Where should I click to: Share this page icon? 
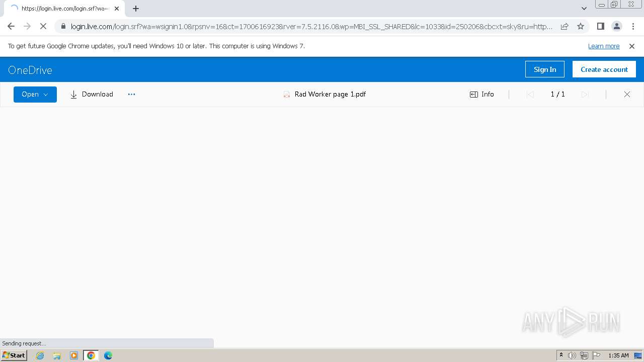565,26
